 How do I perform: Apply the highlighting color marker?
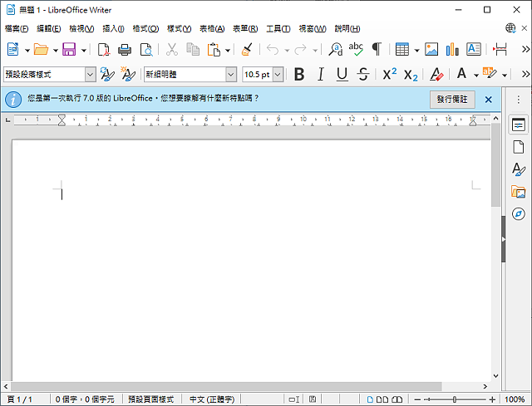click(x=490, y=73)
